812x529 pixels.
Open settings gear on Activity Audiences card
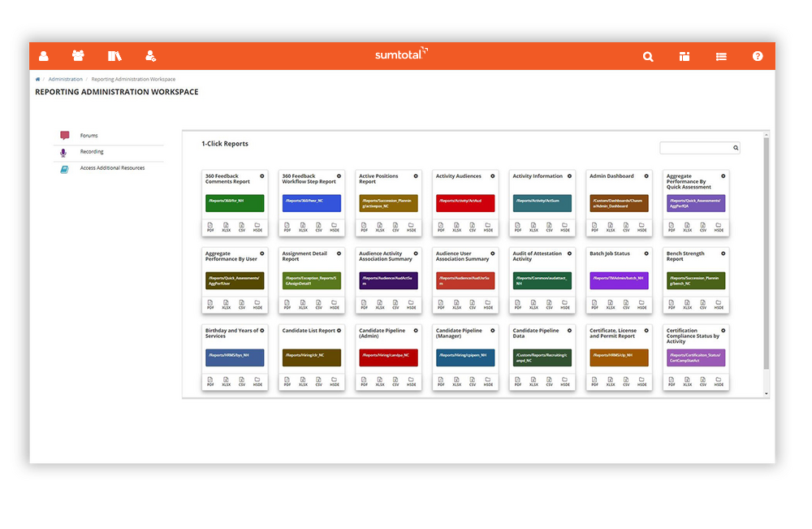(493, 176)
